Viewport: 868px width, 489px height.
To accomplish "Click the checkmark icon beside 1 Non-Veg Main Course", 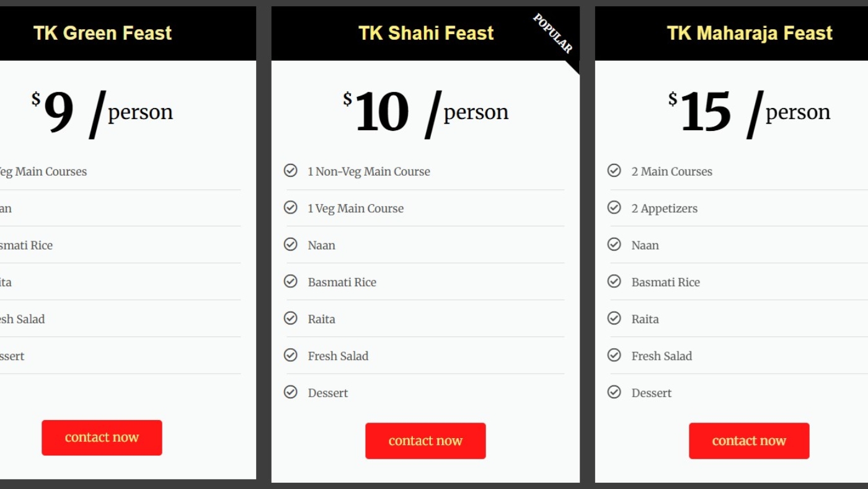I will click(x=291, y=171).
